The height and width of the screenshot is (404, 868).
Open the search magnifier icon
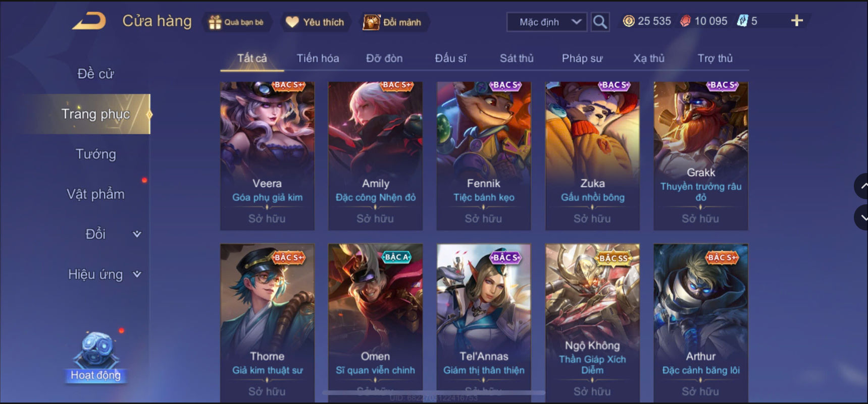[x=600, y=22]
